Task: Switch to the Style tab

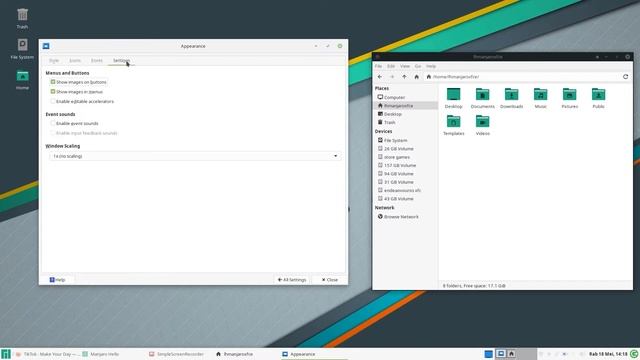Action: point(54,60)
